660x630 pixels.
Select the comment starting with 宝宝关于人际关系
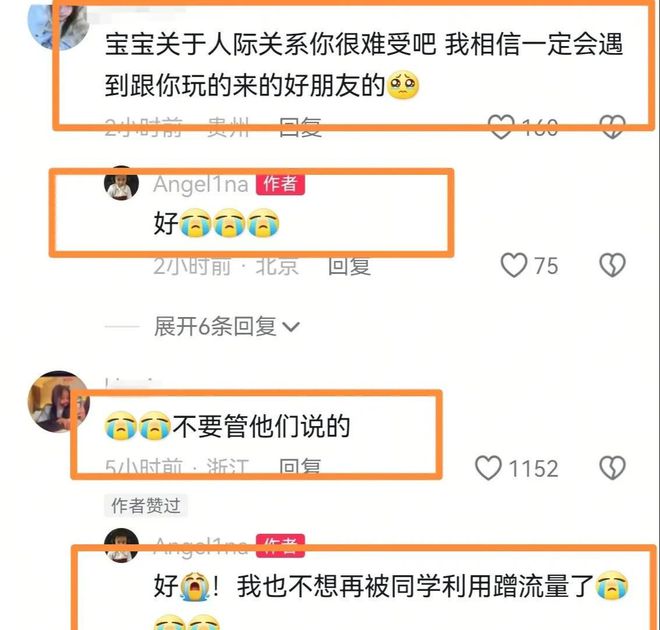(364, 64)
